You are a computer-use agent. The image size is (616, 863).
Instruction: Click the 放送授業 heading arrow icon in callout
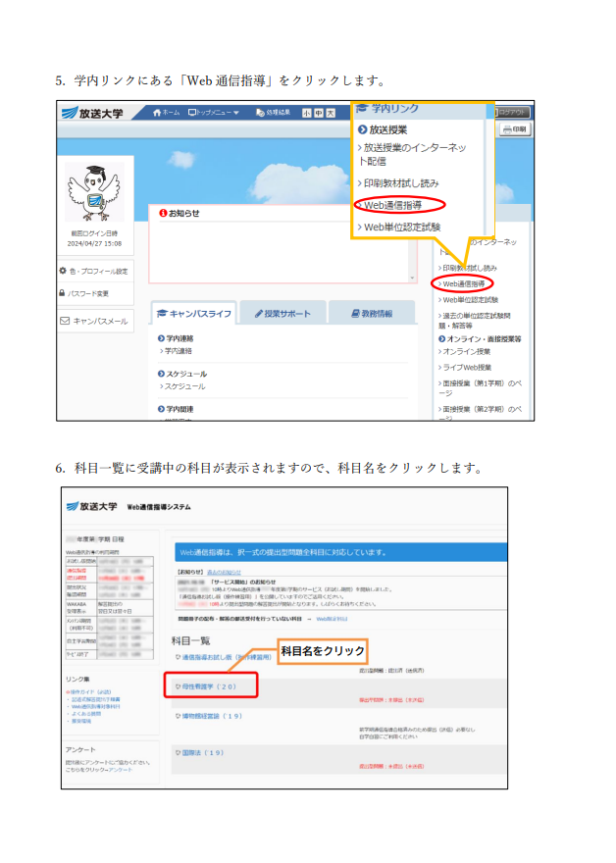(x=362, y=129)
